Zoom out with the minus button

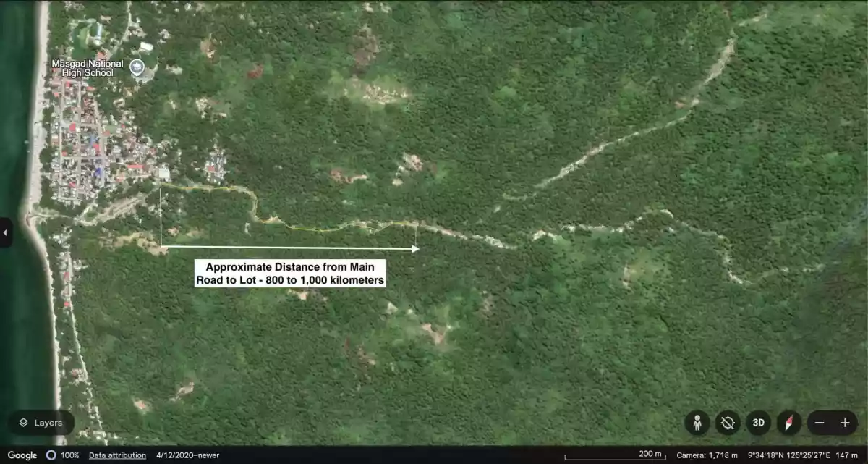(820, 423)
